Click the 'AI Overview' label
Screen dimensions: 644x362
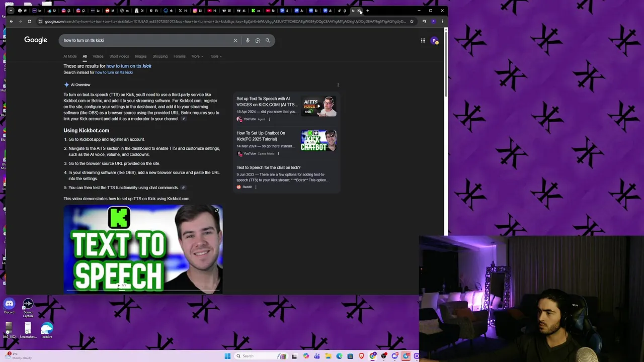click(80, 85)
